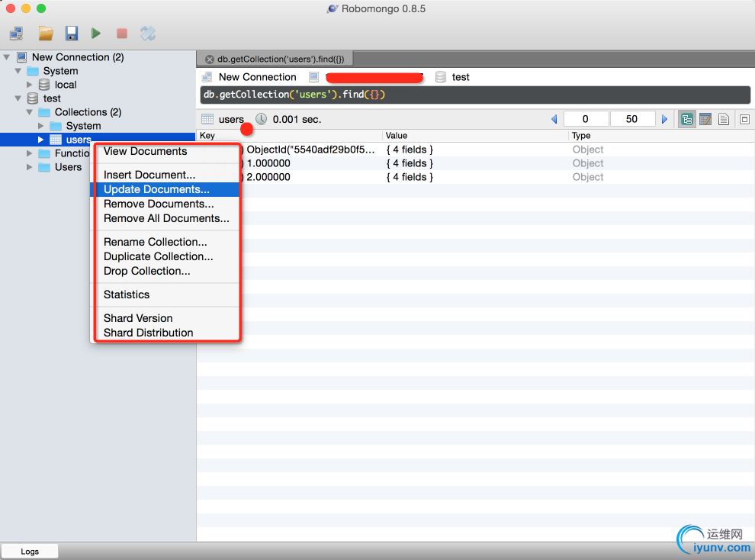755x560 pixels.
Task: Click the rotate orientation toolbar icon
Action: (148, 34)
